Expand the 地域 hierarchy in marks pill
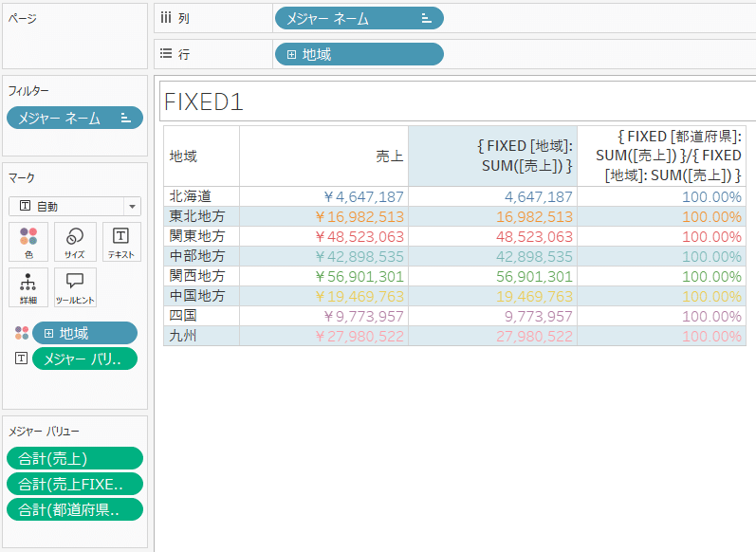The width and height of the screenshot is (756, 552). (x=48, y=333)
